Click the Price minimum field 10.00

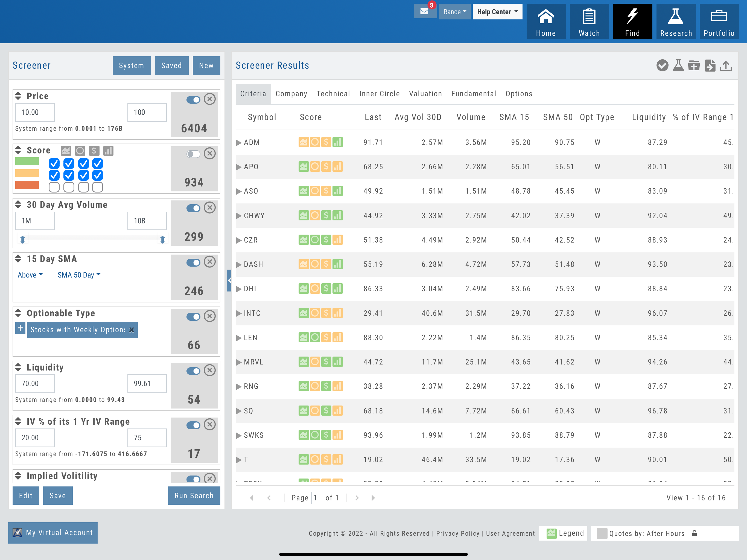[35, 112]
